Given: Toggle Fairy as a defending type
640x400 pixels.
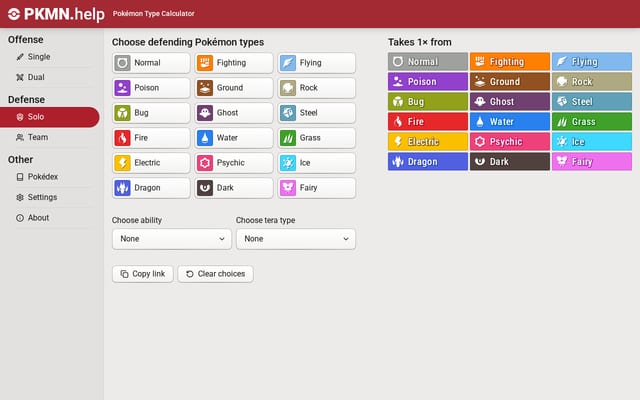Looking at the screenshot, I should [317, 188].
